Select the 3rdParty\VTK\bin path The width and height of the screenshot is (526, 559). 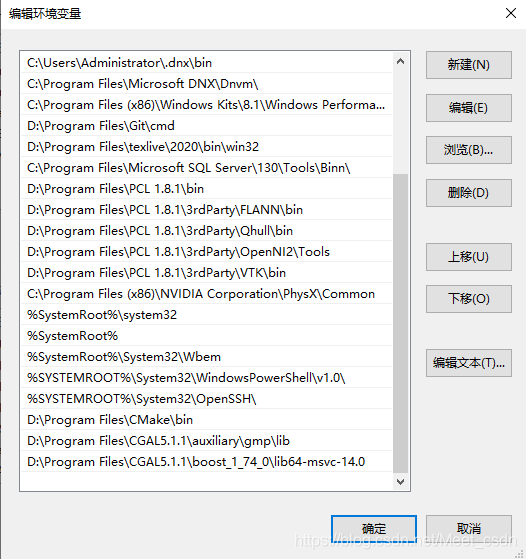tap(206, 273)
